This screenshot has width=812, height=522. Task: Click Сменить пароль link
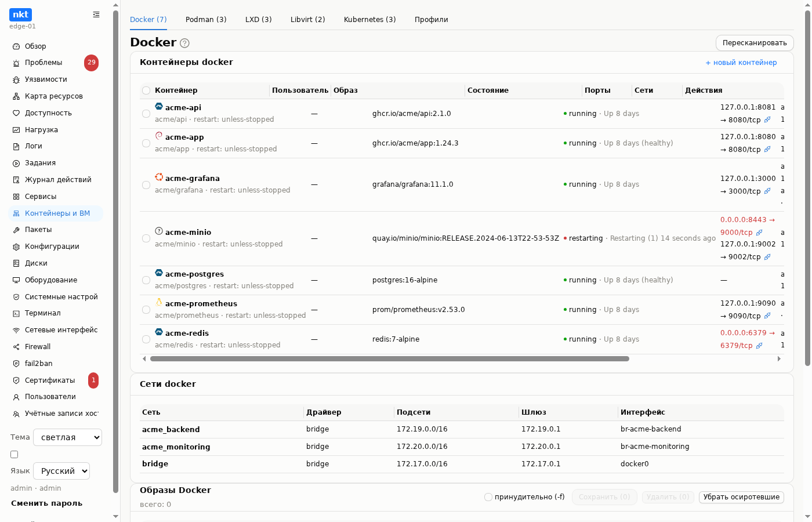pyautogui.click(x=46, y=503)
